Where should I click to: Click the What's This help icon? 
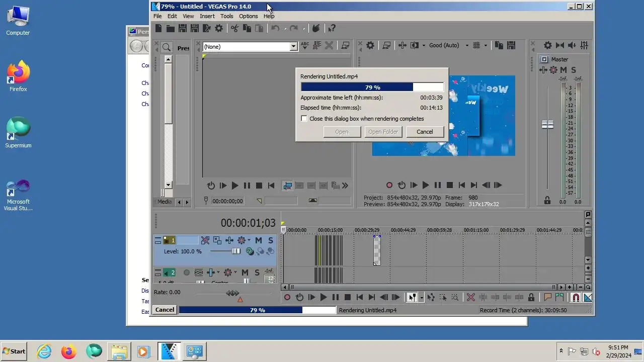point(332,29)
